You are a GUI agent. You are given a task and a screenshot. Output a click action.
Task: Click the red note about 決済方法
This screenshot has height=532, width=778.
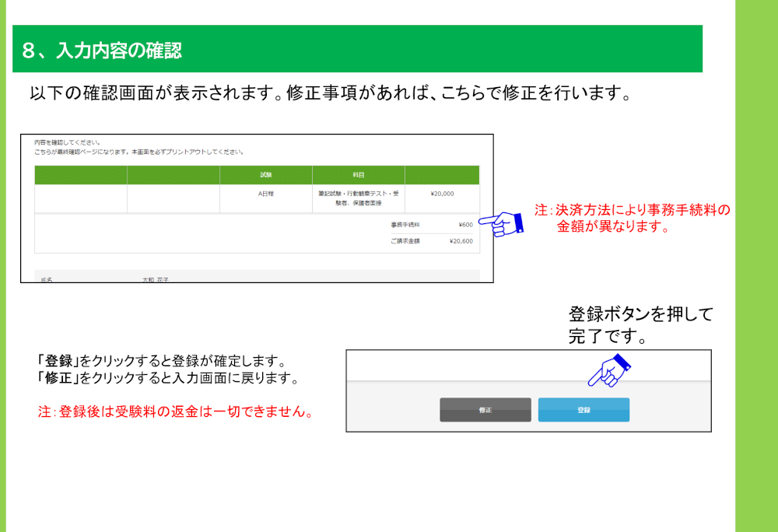pos(632,219)
